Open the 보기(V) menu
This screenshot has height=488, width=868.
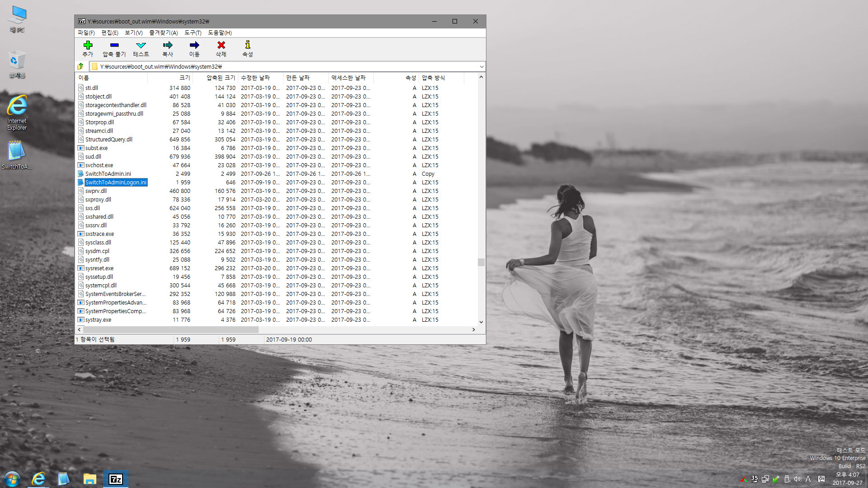tap(134, 33)
